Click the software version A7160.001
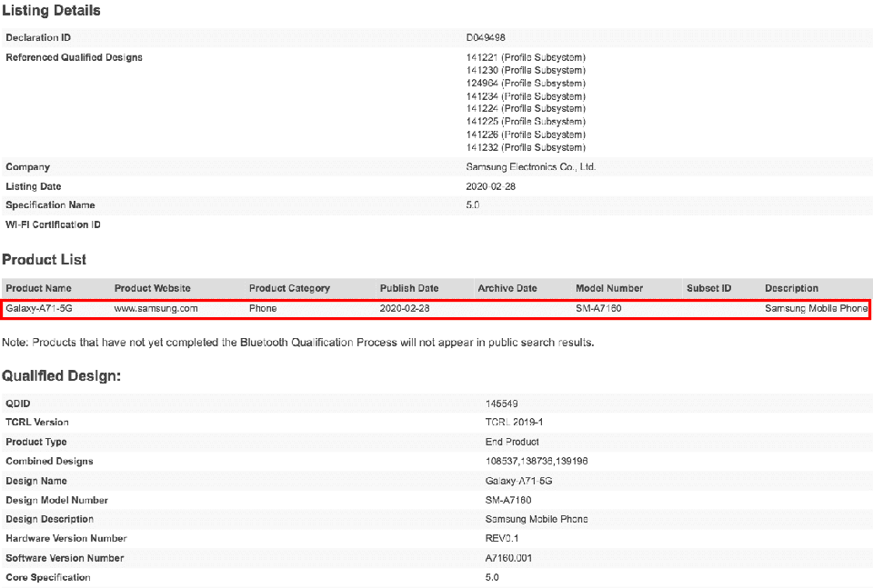Image resolution: width=873 pixels, height=588 pixels. click(509, 558)
